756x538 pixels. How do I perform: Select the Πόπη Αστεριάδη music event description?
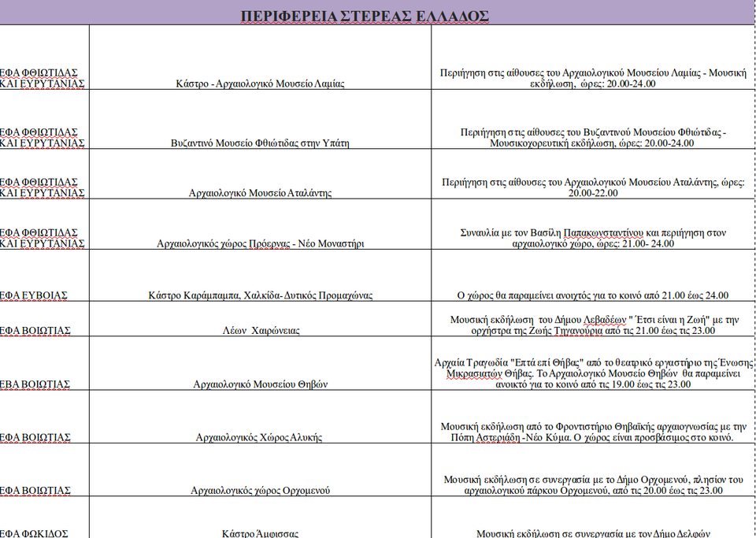click(x=592, y=432)
